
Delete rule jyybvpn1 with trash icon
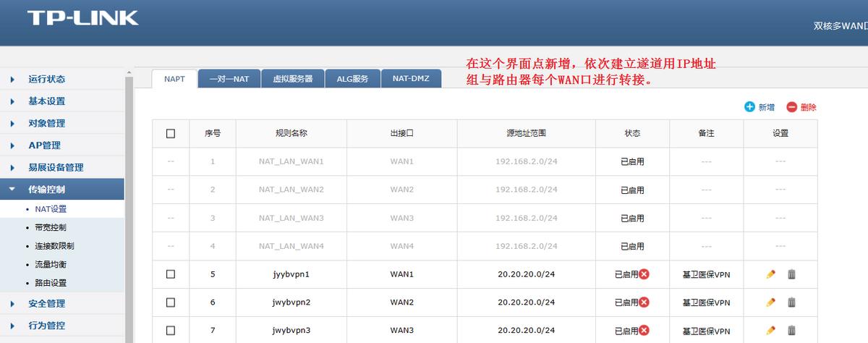point(791,274)
